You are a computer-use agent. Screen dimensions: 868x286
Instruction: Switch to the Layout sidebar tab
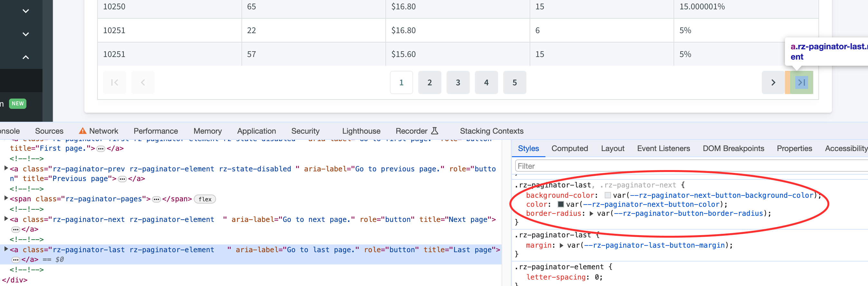613,148
